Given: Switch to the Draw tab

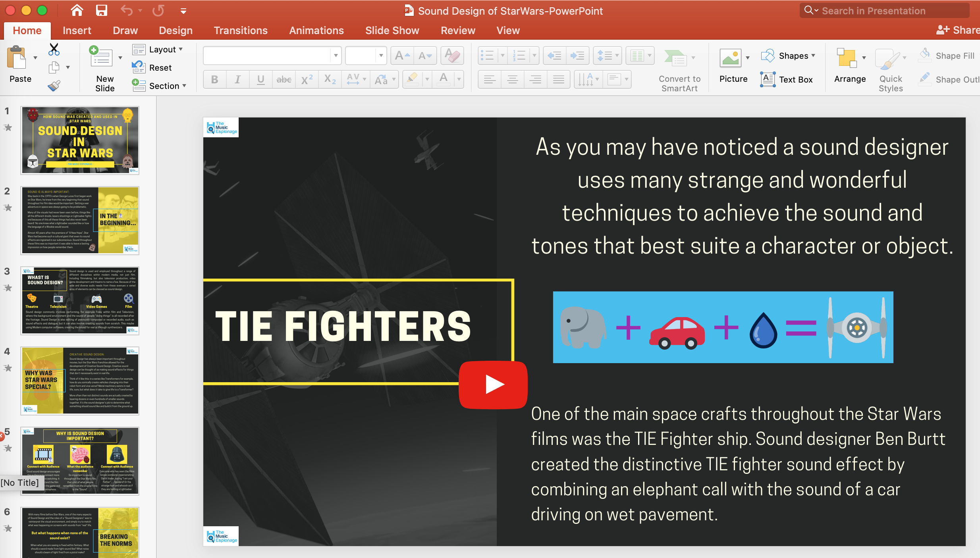Looking at the screenshot, I should pyautogui.click(x=125, y=31).
